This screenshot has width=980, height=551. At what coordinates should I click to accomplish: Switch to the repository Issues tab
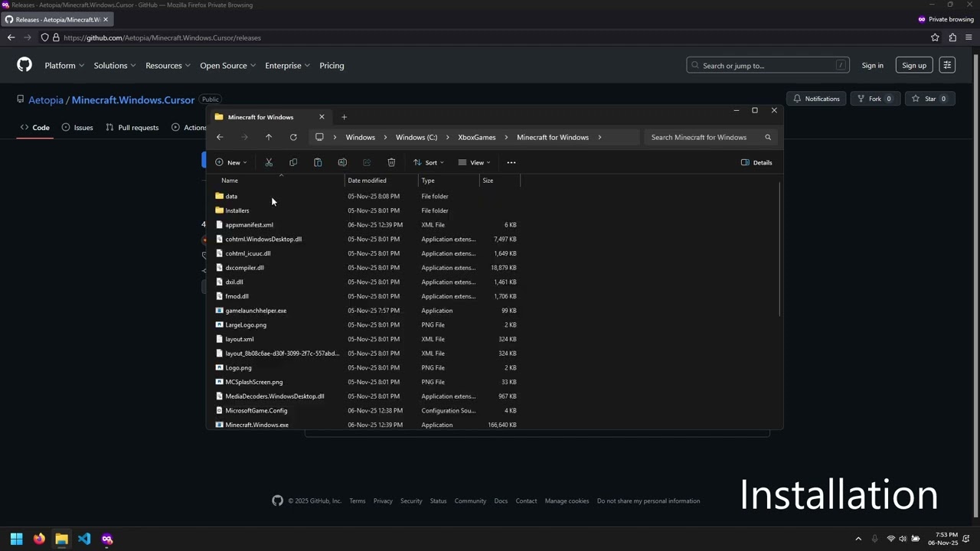77,127
